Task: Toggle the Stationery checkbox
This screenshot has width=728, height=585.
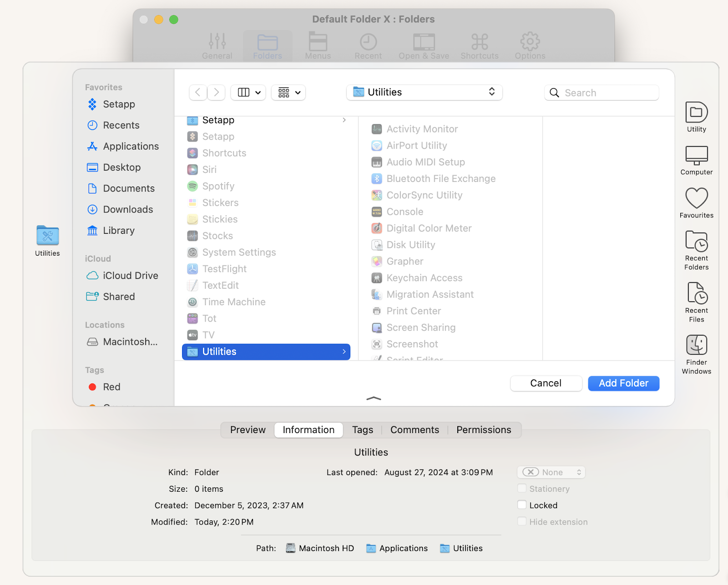Action: coord(521,488)
